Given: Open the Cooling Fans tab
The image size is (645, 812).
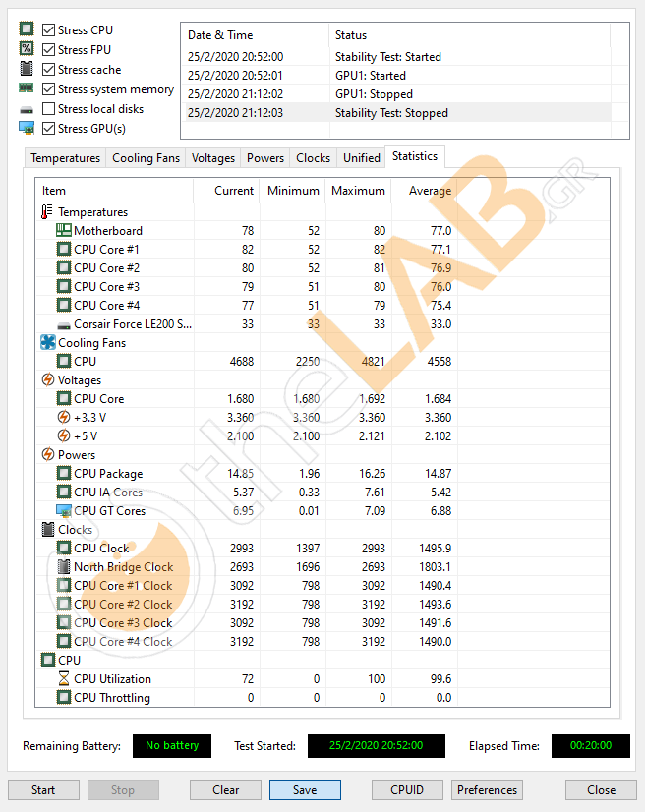Looking at the screenshot, I should pyautogui.click(x=146, y=158).
